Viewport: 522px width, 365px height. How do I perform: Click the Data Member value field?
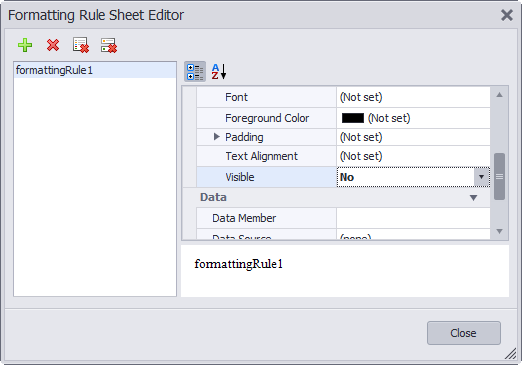click(413, 218)
